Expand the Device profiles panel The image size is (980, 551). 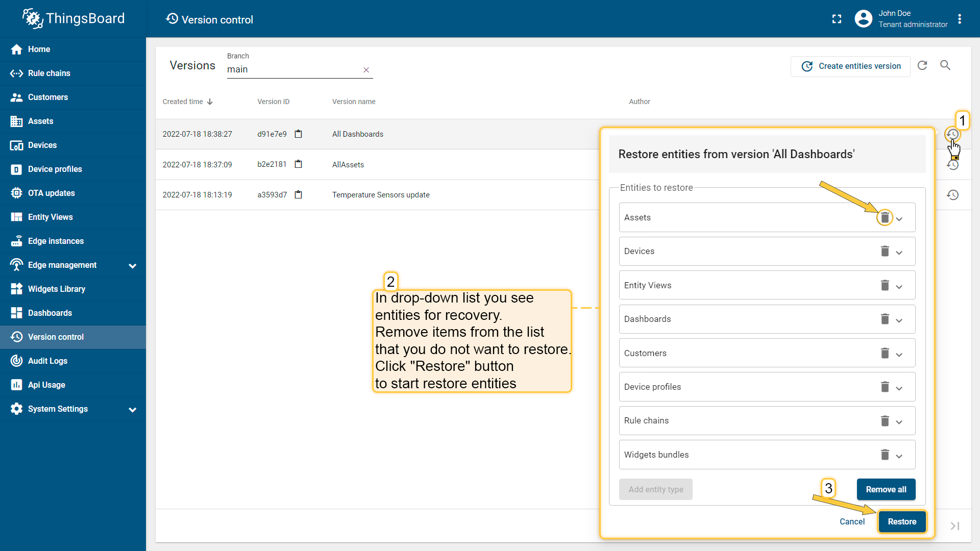click(x=899, y=388)
